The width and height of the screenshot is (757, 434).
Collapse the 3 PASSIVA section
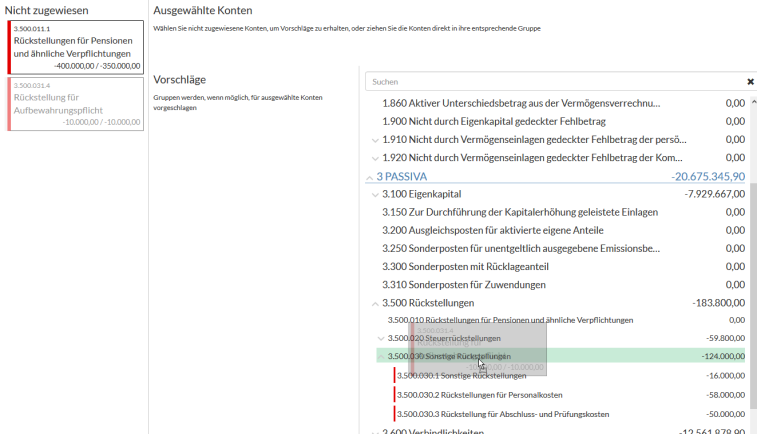[369, 177]
